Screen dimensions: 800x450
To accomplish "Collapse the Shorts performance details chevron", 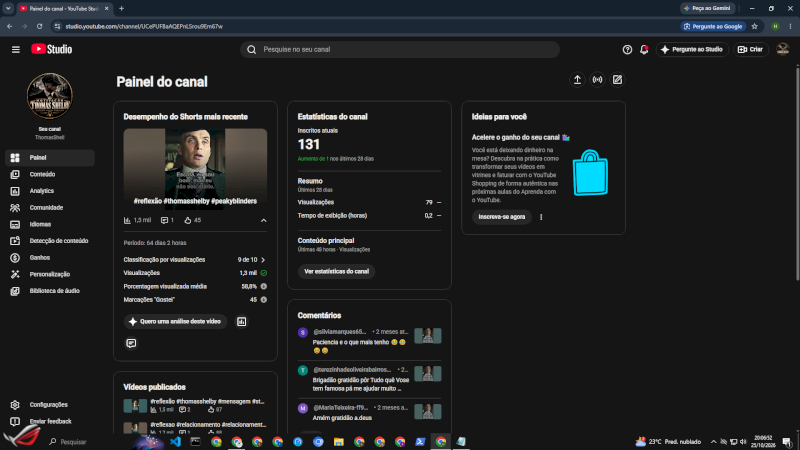I will (263, 220).
